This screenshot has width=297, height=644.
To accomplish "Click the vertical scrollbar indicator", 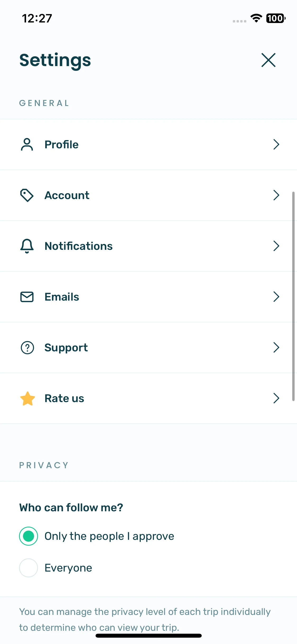I will point(293,296).
